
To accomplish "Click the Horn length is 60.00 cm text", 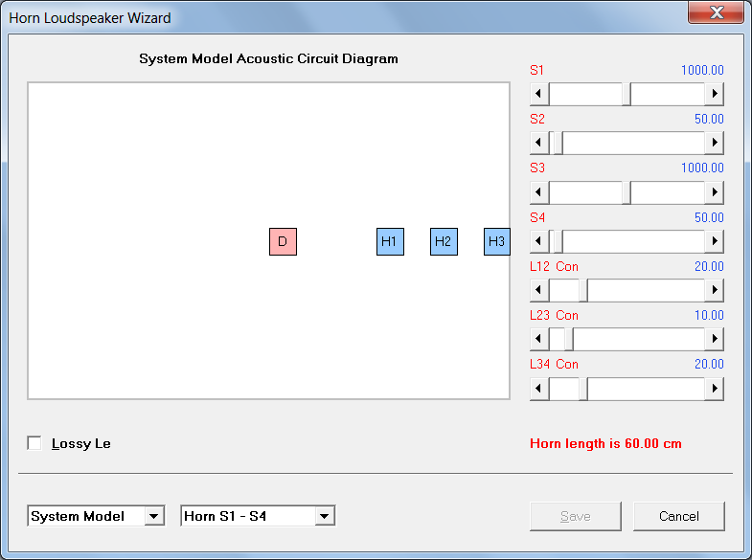I will 605,443.
